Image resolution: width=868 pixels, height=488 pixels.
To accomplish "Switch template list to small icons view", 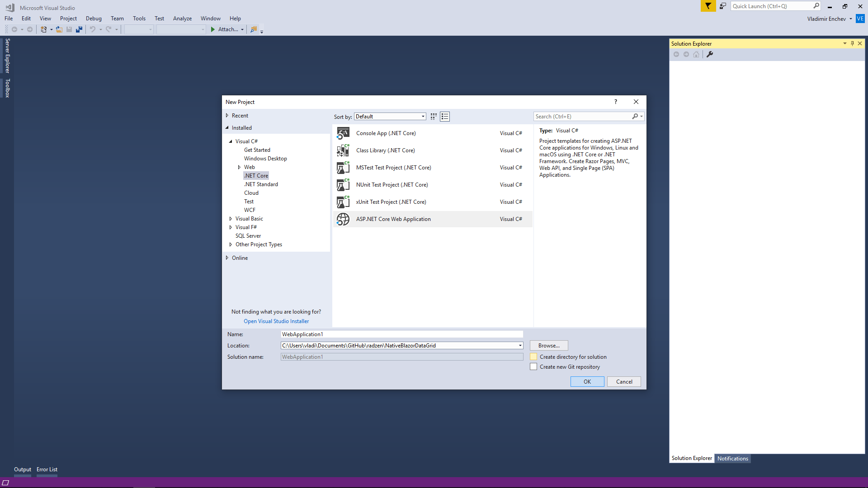I will click(x=434, y=117).
